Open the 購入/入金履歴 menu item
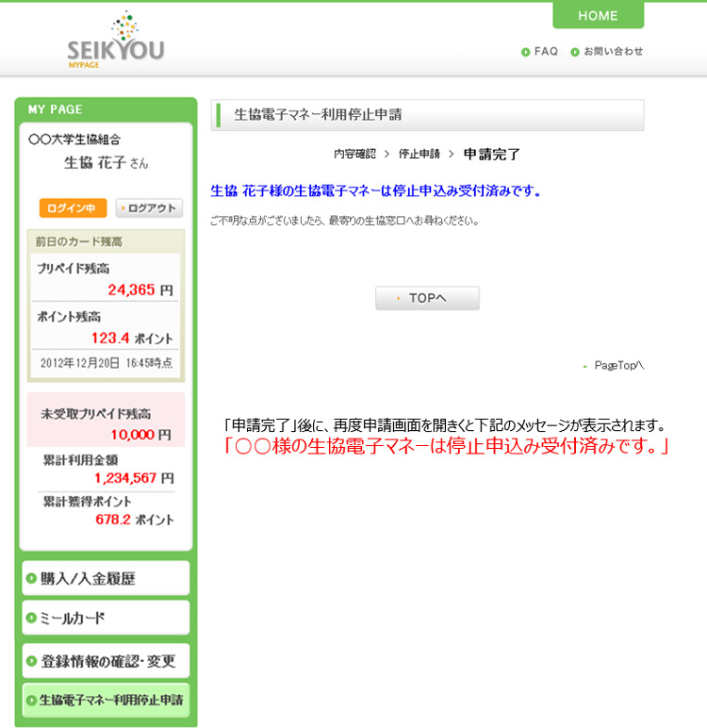The image size is (707, 728). click(x=106, y=578)
